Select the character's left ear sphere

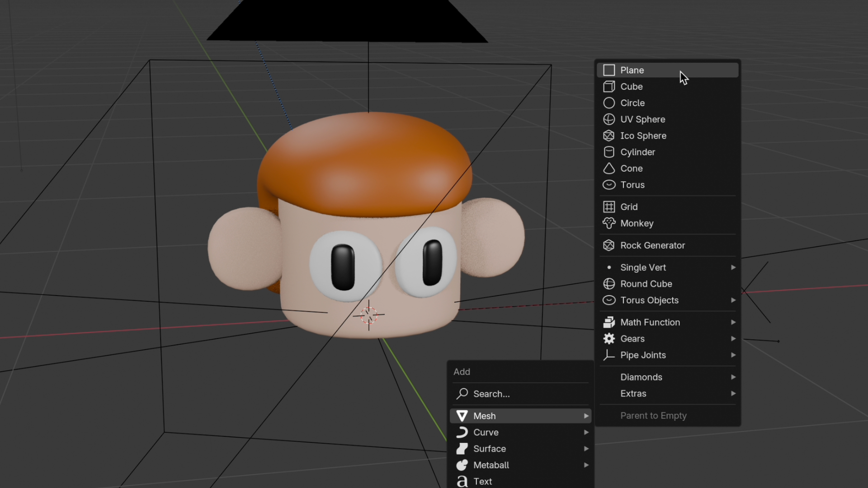point(493,237)
